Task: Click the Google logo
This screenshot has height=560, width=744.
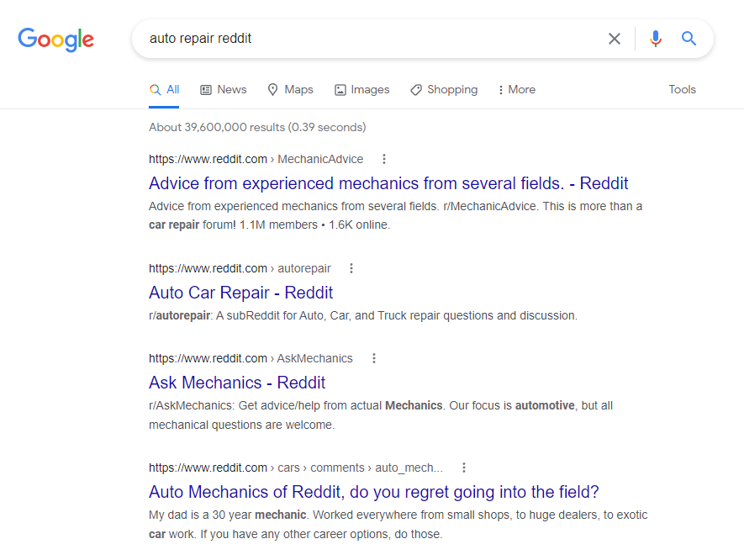Action: click(x=56, y=40)
